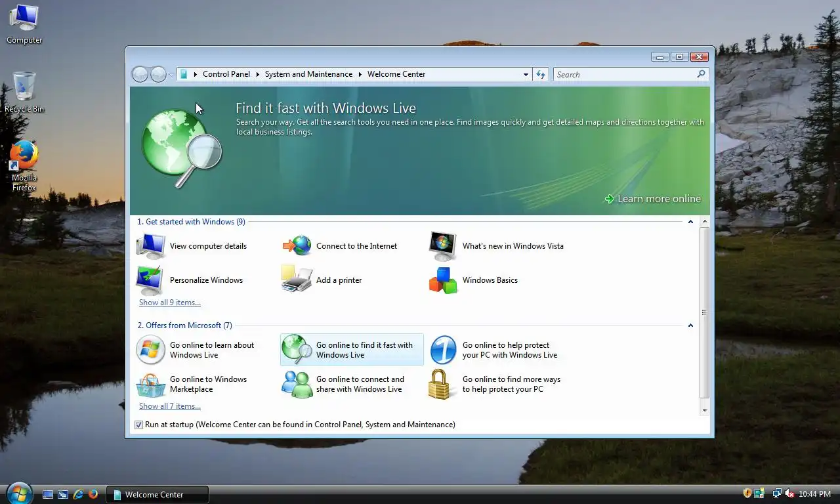Open the security shield tray icon
840x504 pixels.
point(747,493)
